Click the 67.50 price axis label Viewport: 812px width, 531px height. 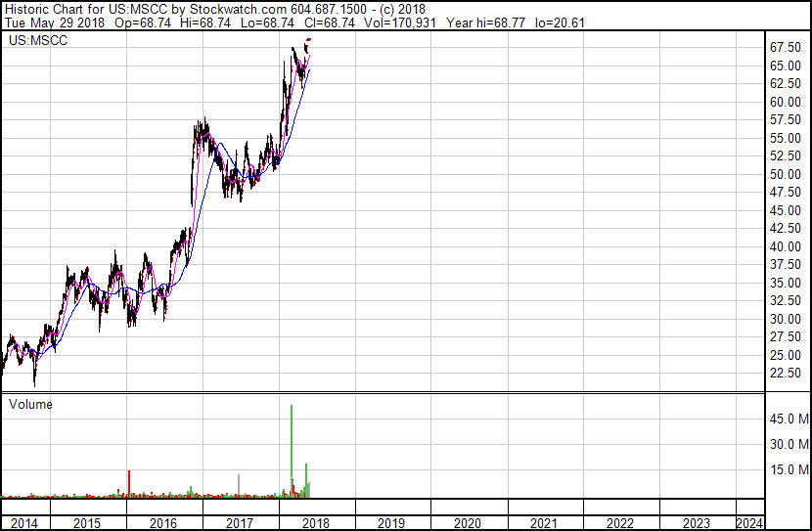tap(786, 48)
